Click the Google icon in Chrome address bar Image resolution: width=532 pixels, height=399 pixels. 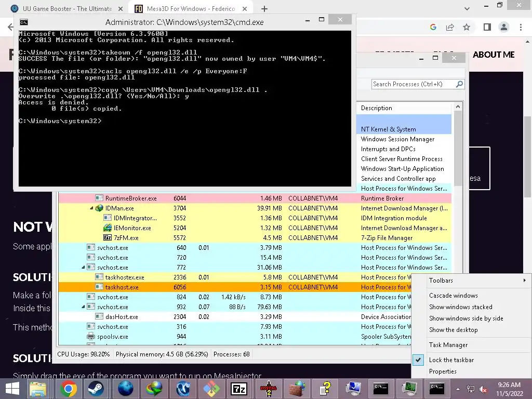click(x=433, y=27)
